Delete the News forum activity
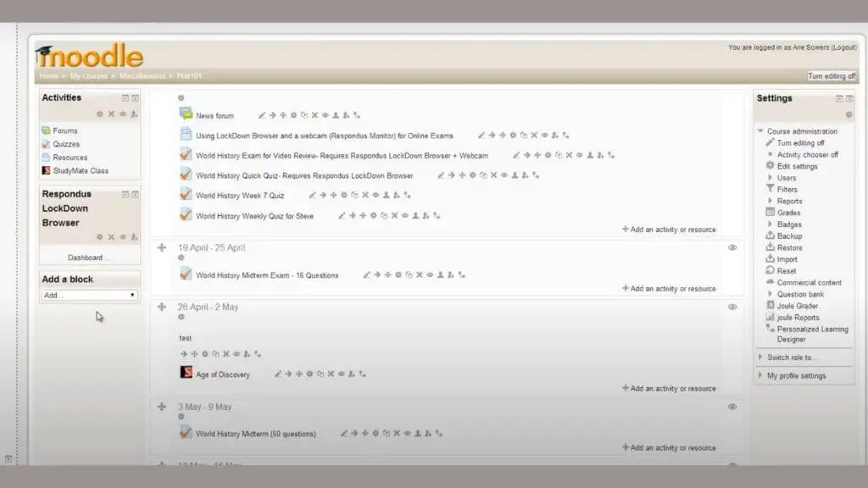Screen dimensions: 868x488 coord(314,115)
